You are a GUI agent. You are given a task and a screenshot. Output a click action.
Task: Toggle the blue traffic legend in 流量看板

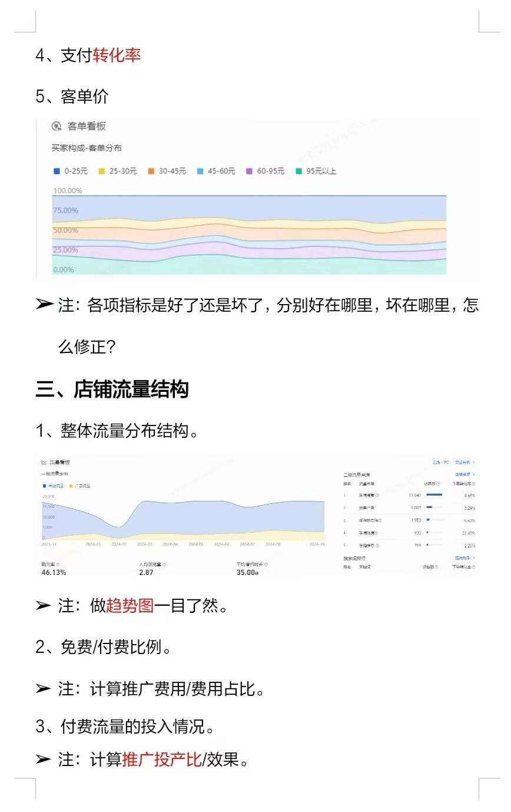click(x=44, y=486)
